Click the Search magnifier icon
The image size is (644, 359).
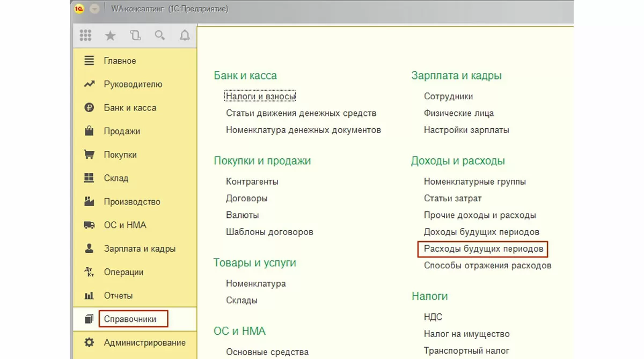(x=160, y=35)
